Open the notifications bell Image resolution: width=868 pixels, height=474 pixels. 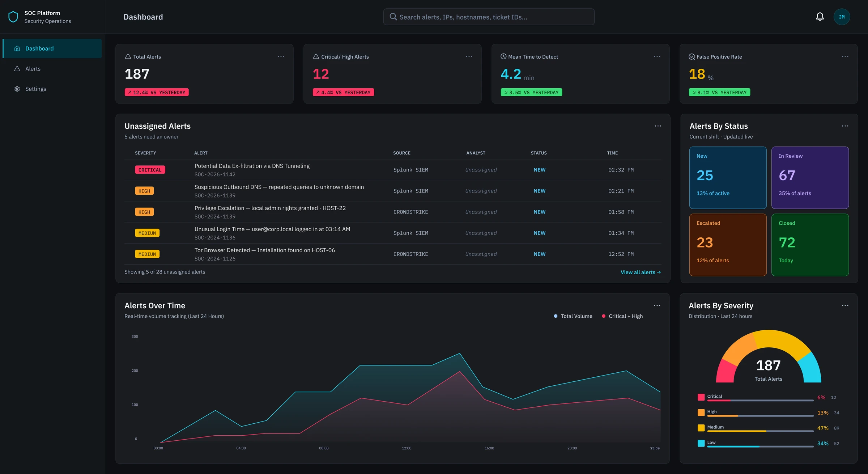[820, 17]
